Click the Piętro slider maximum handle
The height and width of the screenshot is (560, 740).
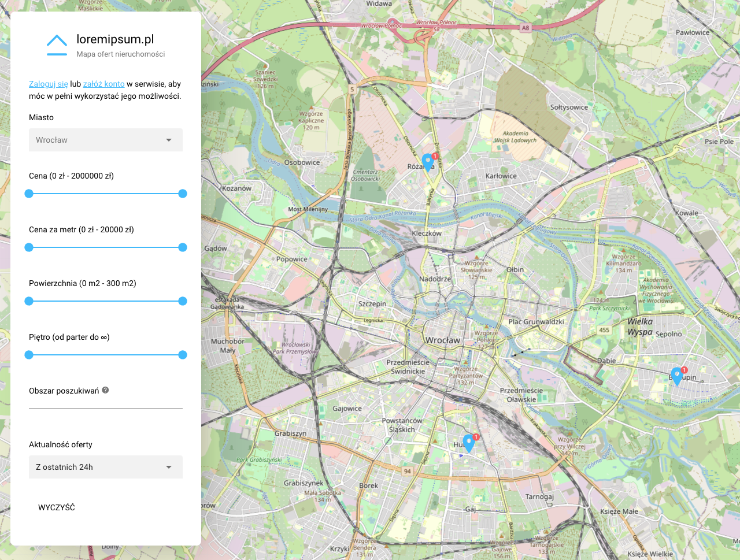(183, 355)
